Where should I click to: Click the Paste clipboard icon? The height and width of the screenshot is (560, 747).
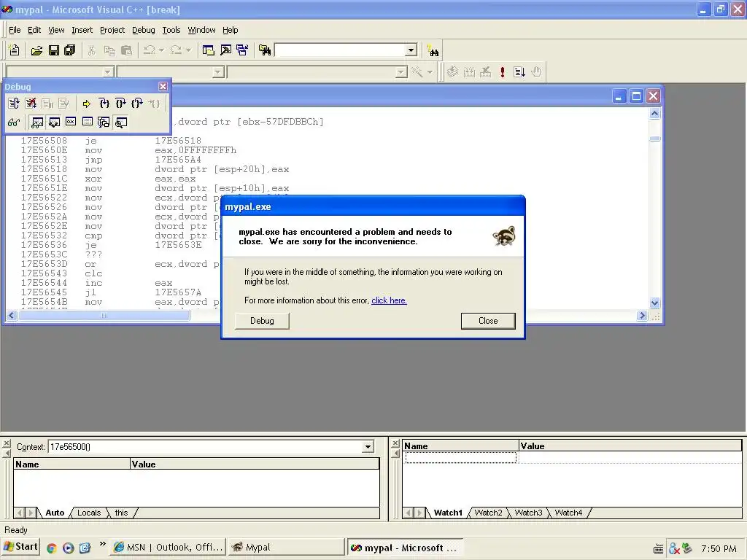click(126, 50)
